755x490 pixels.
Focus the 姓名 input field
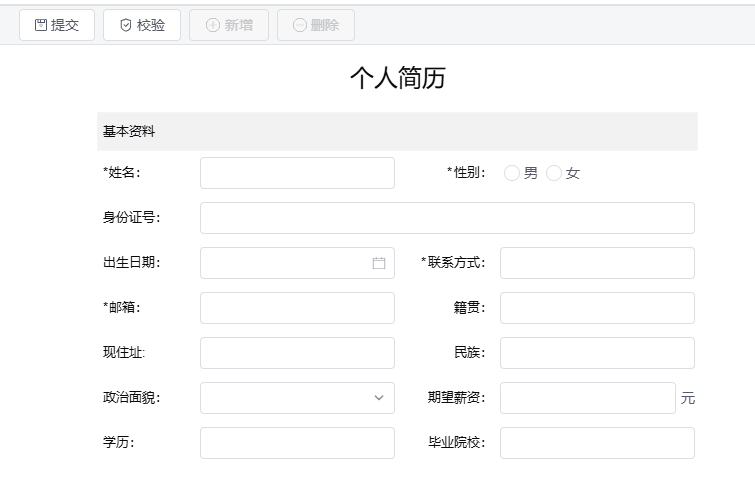click(x=297, y=173)
